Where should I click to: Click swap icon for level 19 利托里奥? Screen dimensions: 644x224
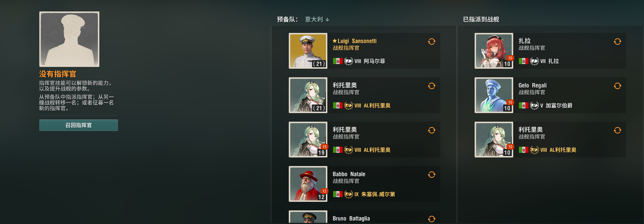pyautogui.click(x=432, y=130)
